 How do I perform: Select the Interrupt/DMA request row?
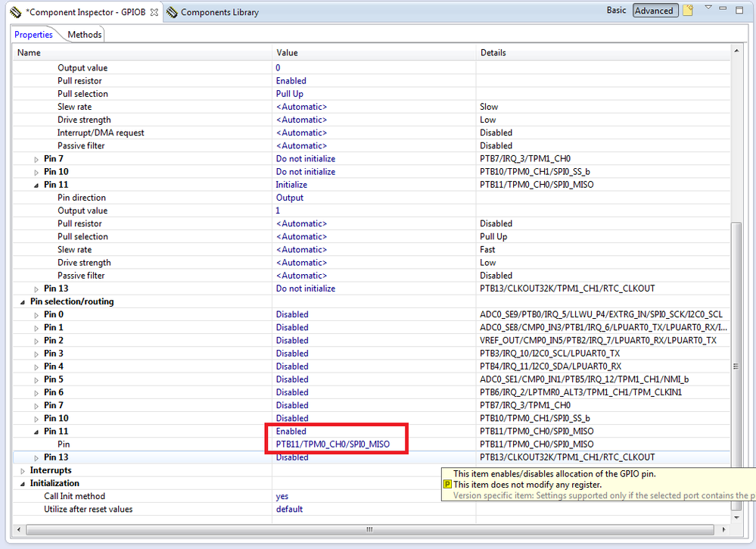coord(372,133)
